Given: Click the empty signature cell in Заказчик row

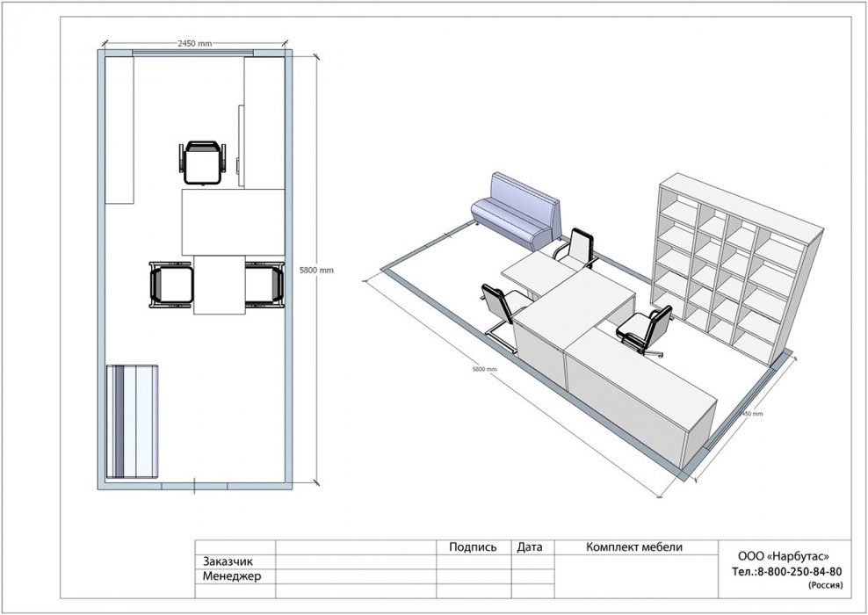Looking at the screenshot, I should pos(473,562).
